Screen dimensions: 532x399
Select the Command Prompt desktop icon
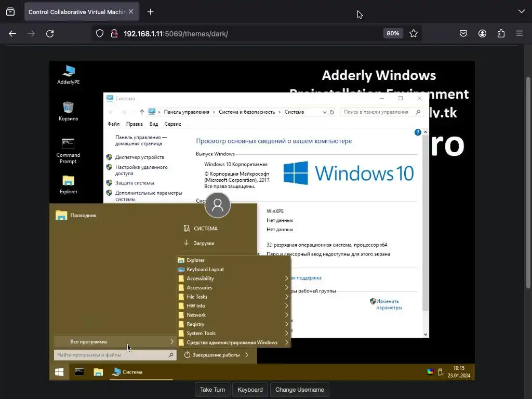68,151
